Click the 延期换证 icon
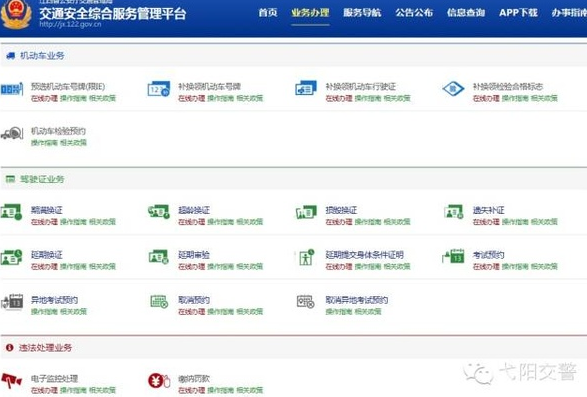This screenshot has width=587, height=397. [x=12, y=257]
